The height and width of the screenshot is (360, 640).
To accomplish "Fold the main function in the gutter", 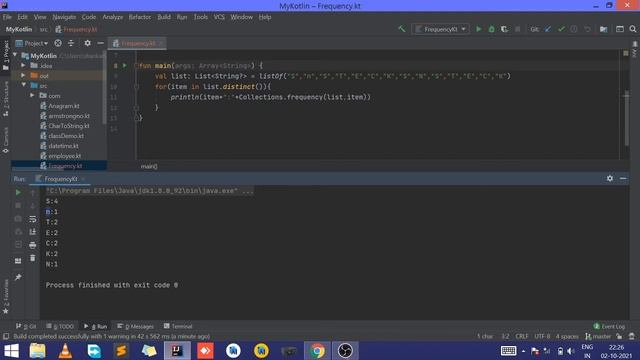I will (136, 65).
